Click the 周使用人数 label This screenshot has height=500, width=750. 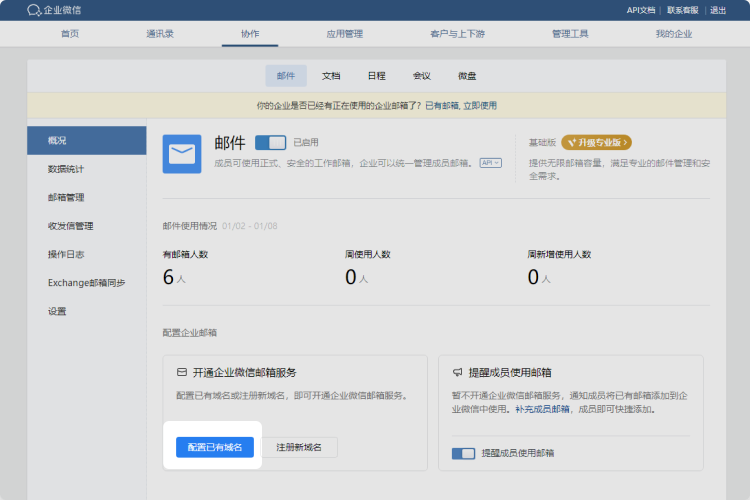pos(368,254)
